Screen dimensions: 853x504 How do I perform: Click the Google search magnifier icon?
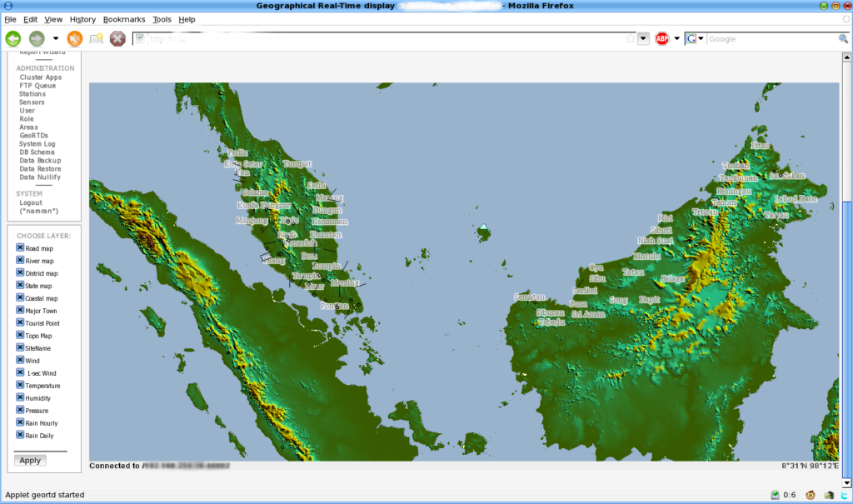click(843, 38)
